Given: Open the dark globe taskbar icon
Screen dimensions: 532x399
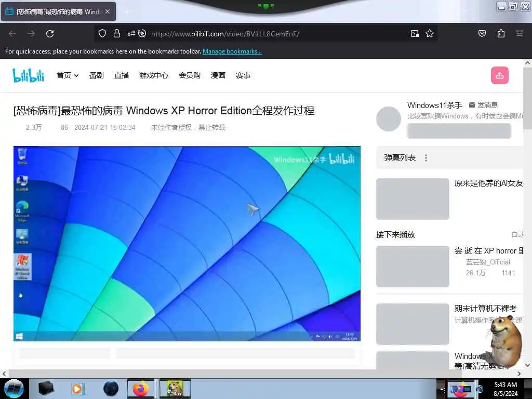Looking at the screenshot, I should (x=111, y=389).
